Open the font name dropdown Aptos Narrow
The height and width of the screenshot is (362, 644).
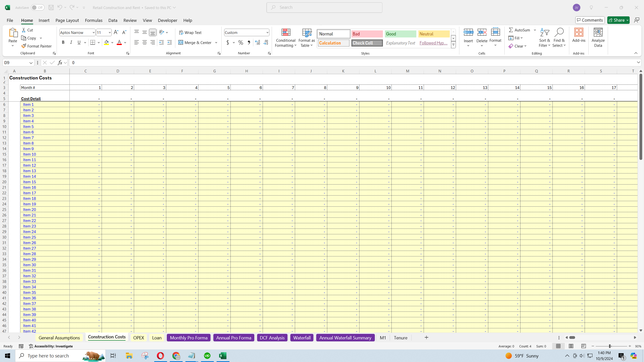93,32
